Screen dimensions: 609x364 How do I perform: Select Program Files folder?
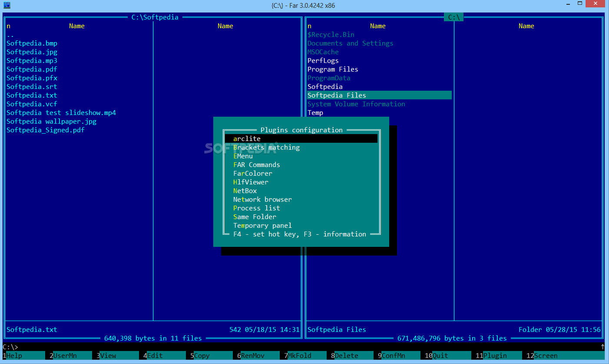333,69
